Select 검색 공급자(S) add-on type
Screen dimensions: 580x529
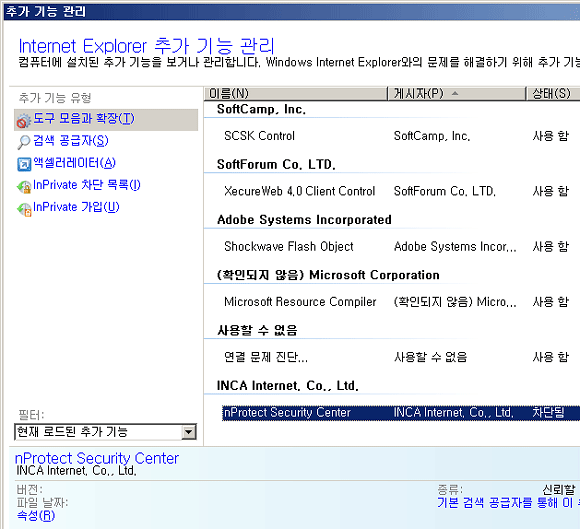point(71,141)
